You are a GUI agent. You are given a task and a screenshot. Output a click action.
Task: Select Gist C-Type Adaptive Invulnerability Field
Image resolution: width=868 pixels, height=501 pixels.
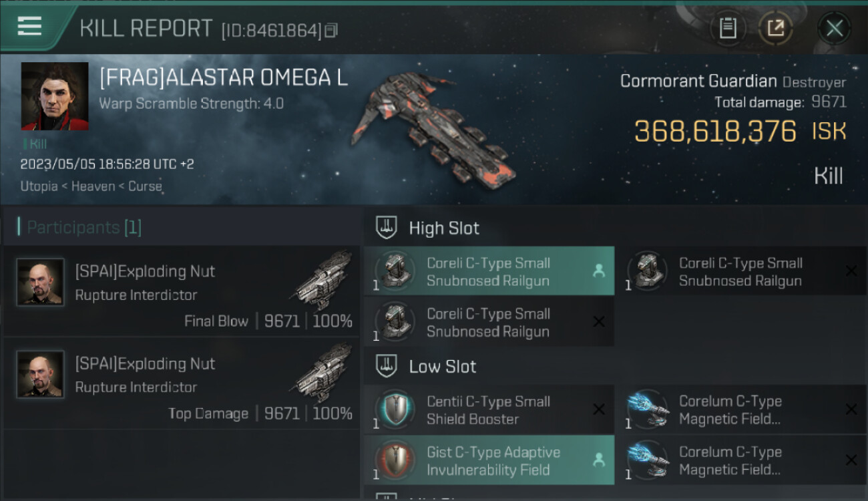(489, 460)
